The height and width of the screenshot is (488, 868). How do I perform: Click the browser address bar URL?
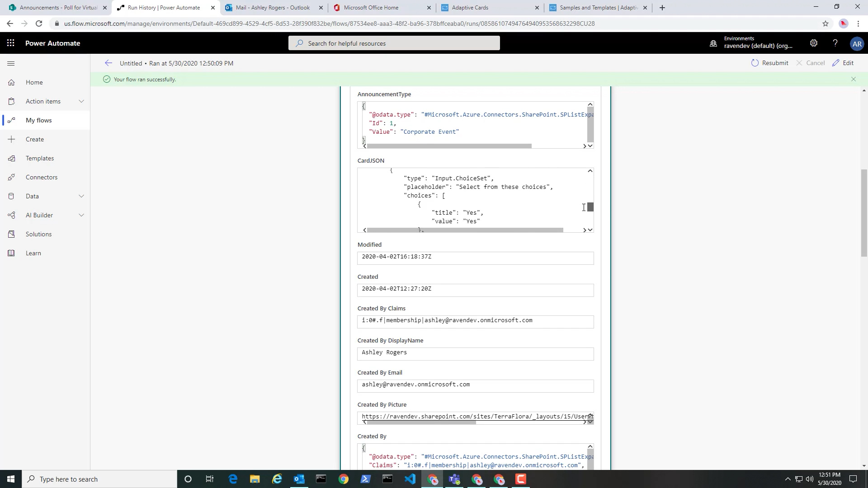pos(329,23)
